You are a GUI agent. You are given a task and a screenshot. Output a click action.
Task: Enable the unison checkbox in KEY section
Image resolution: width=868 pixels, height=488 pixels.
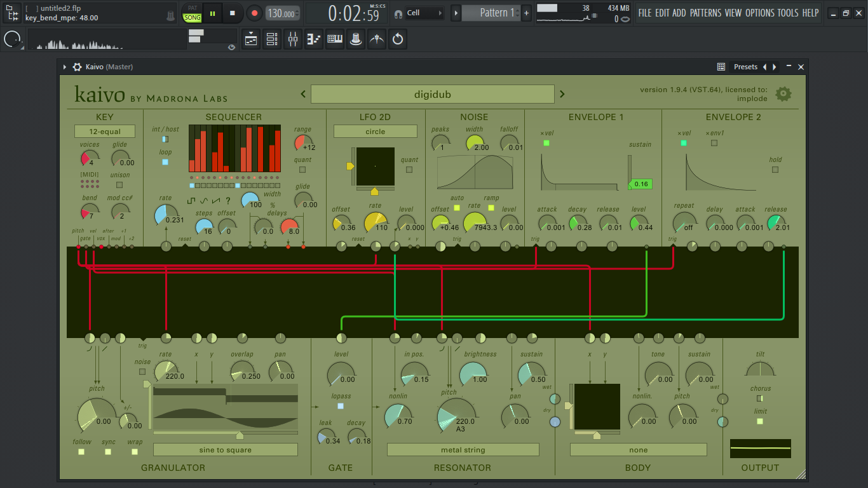[x=119, y=185]
